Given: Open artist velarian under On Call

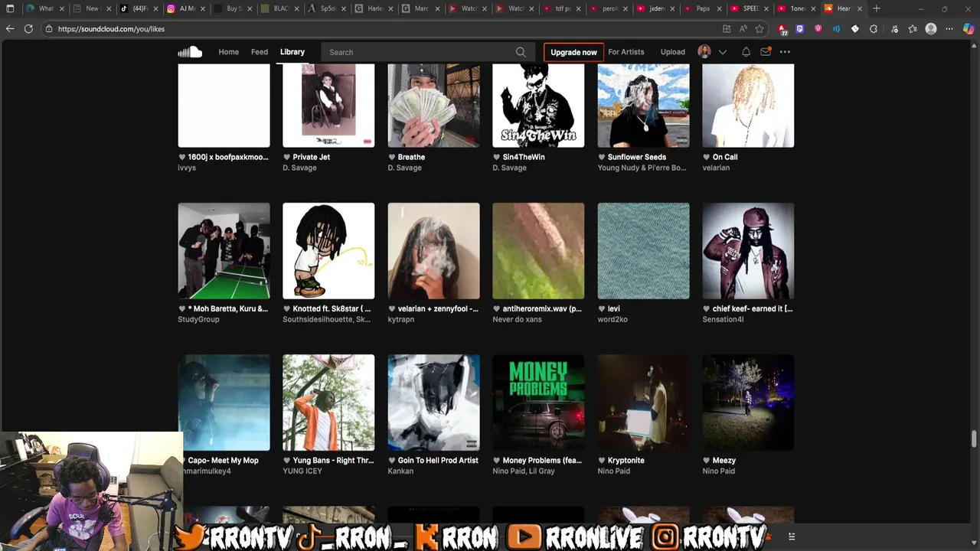Looking at the screenshot, I should pos(717,168).
